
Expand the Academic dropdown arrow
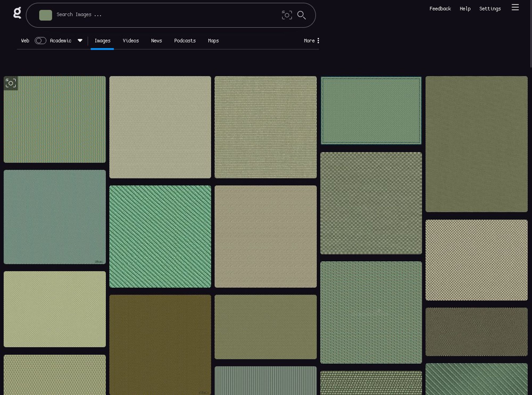coord(80,40)
